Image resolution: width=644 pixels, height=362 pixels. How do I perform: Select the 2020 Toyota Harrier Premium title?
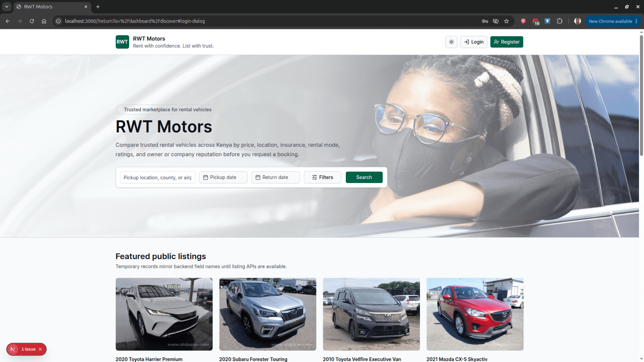[x=149, y=359]
